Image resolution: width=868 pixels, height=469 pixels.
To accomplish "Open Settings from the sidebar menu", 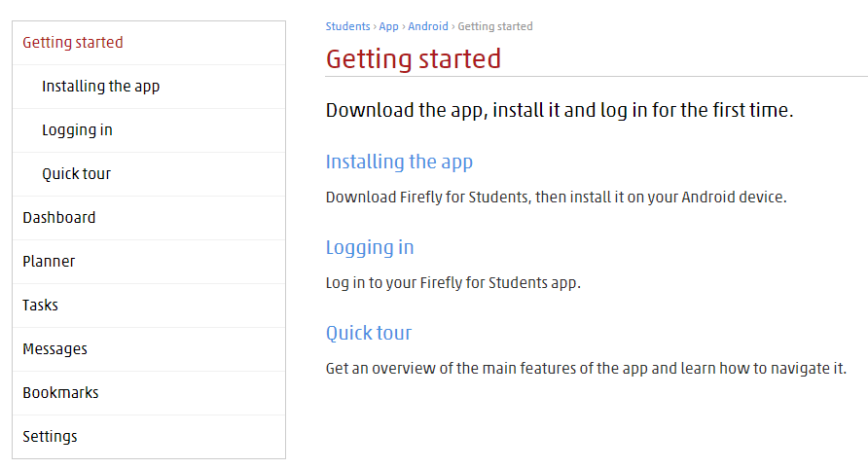I will point(149,436).
